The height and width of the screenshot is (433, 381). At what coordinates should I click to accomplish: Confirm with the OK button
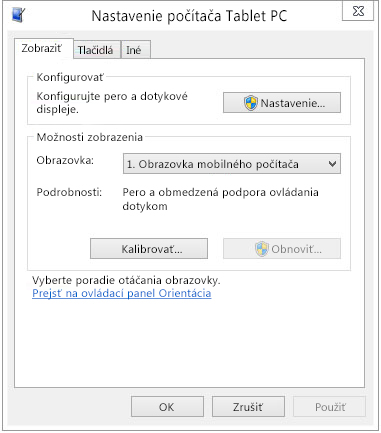(167, 407)
